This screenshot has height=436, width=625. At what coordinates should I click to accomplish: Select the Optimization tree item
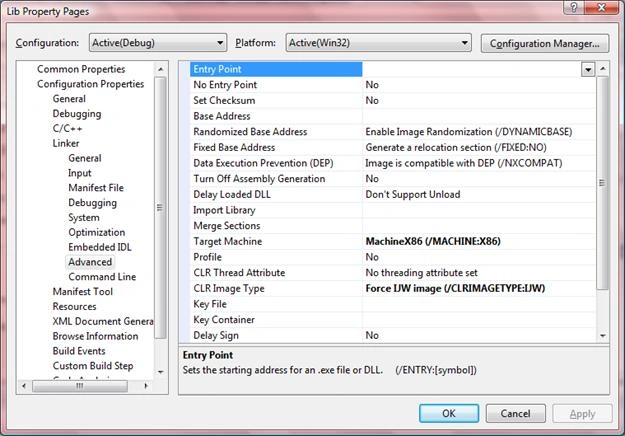click(x=96, y=232)
